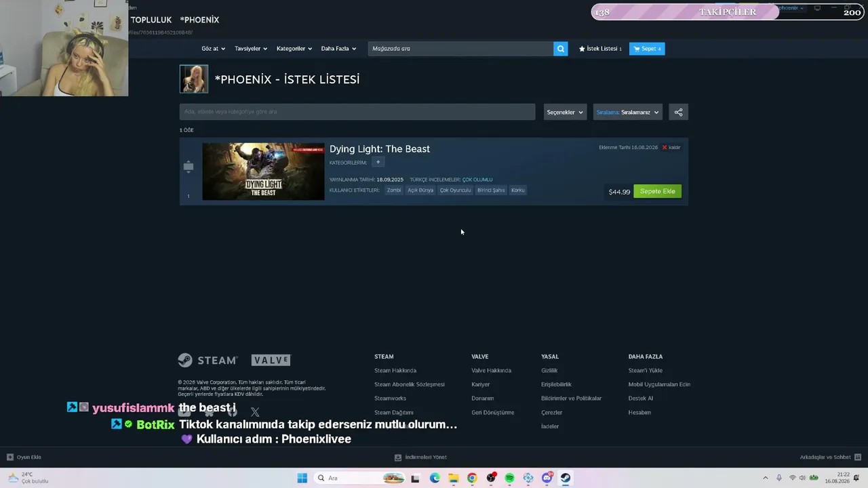Open Discord from the taskbar
This screenshot has width=868, height=488.
tap(547, 478)
